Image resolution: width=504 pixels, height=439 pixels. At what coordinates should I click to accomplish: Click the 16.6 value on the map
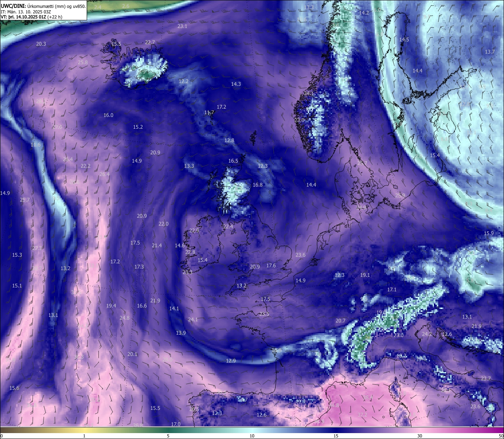point(142,306)
